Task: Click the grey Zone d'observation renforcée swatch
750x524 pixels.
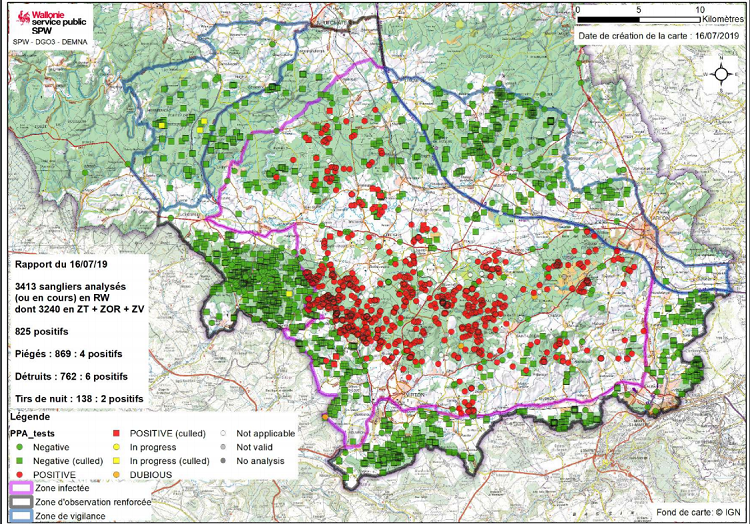Action: pos(20,501)
